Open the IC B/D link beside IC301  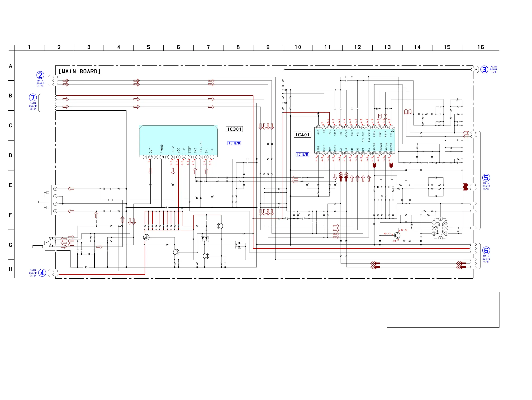coord(234,143)
